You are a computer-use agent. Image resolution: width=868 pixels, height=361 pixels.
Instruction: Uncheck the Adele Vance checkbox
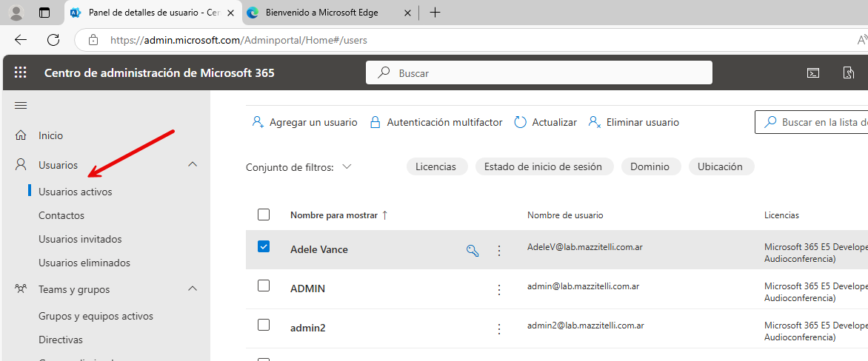pos(264,246)
